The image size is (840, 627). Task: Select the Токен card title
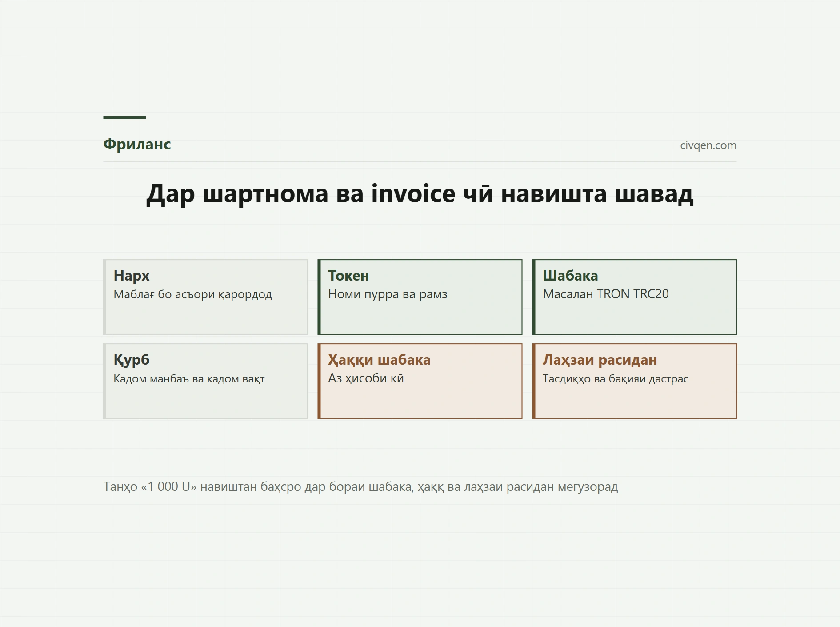348,276
